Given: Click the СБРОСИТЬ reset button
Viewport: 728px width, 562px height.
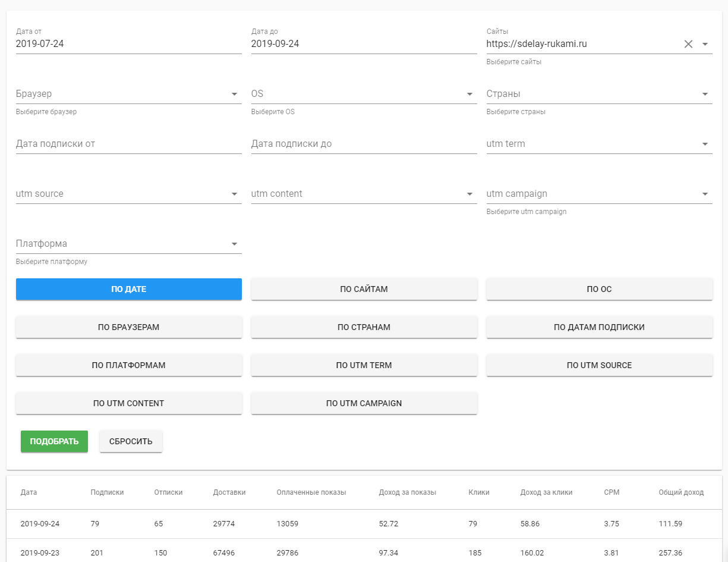Looking at the screenshot, I should tap(131, 441).
